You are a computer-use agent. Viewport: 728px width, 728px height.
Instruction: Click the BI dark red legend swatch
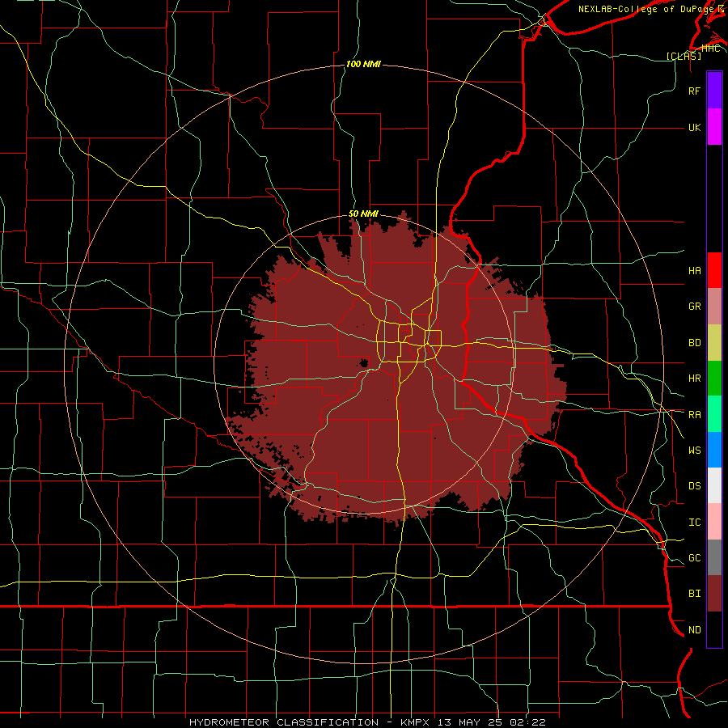pos(714,594)
